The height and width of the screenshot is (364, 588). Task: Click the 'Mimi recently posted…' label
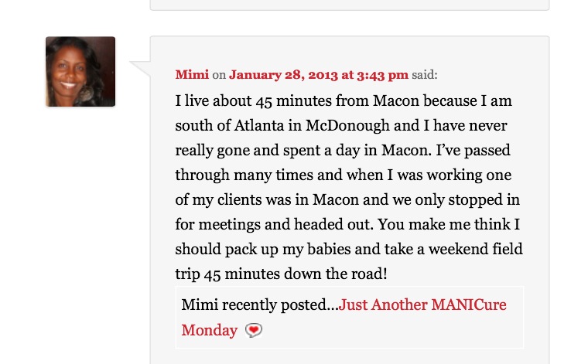coord(260,304)
